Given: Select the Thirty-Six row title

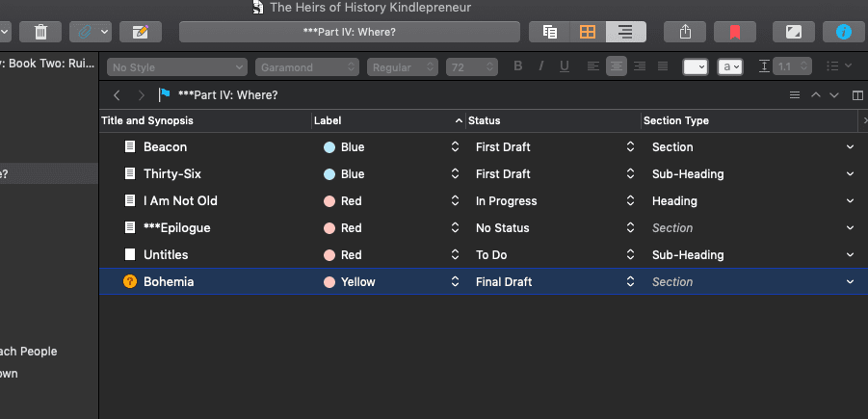Looking at the screenshot, I should pyautogui.click(x=172, y=173).
